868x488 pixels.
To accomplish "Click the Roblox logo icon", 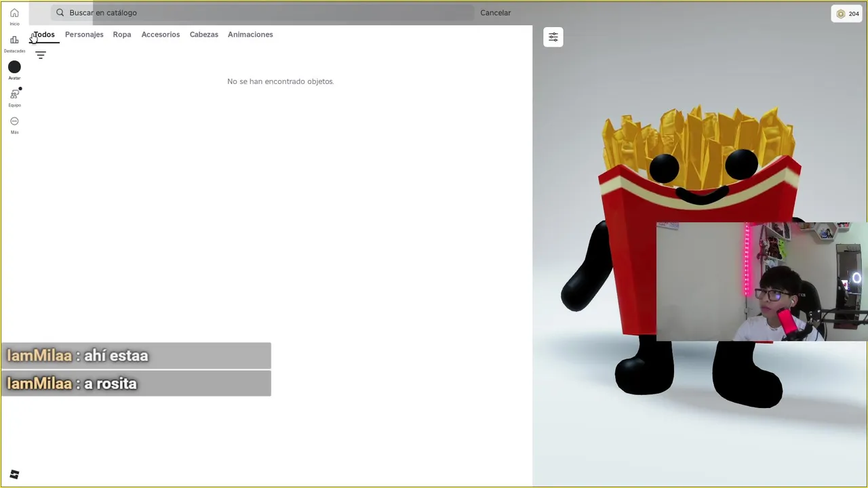I will coord(14,474).
